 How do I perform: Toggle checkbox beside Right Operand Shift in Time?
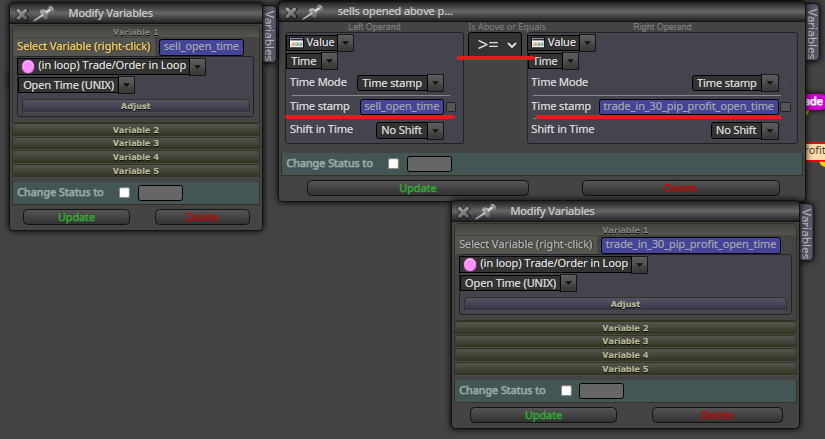click(786, 130)
